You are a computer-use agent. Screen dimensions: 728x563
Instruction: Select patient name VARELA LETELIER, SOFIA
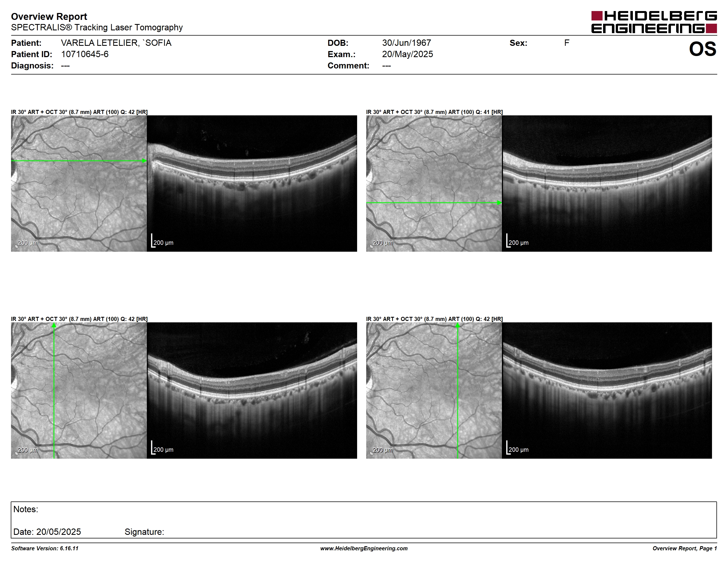[x=116, y=43]
